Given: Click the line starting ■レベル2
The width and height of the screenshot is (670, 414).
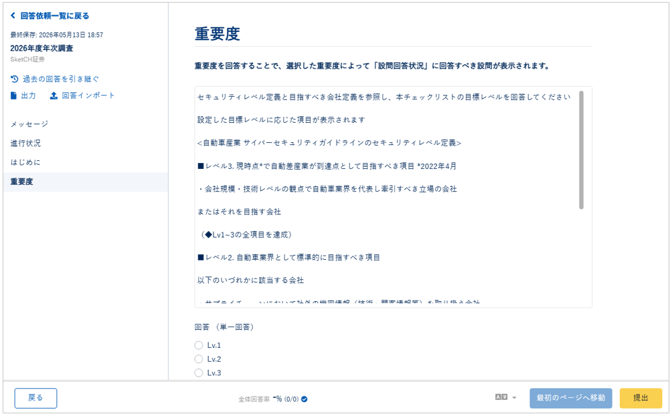Looking at the screenshot, I should tap(288, 258).
